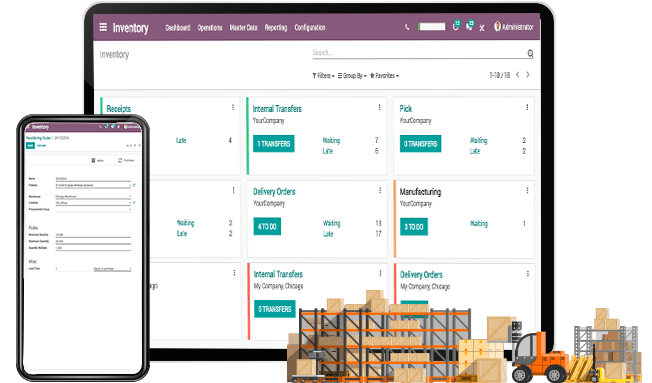The height and width of the screenshot is (383, 652).
Task: Open options on the YourCompany Delivery Orders card
Action: point(380,190)
